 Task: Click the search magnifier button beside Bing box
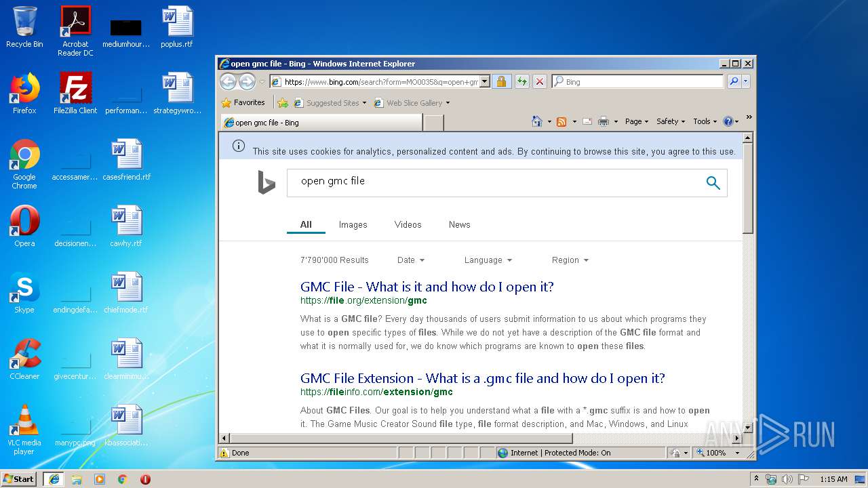click(734, 81)
